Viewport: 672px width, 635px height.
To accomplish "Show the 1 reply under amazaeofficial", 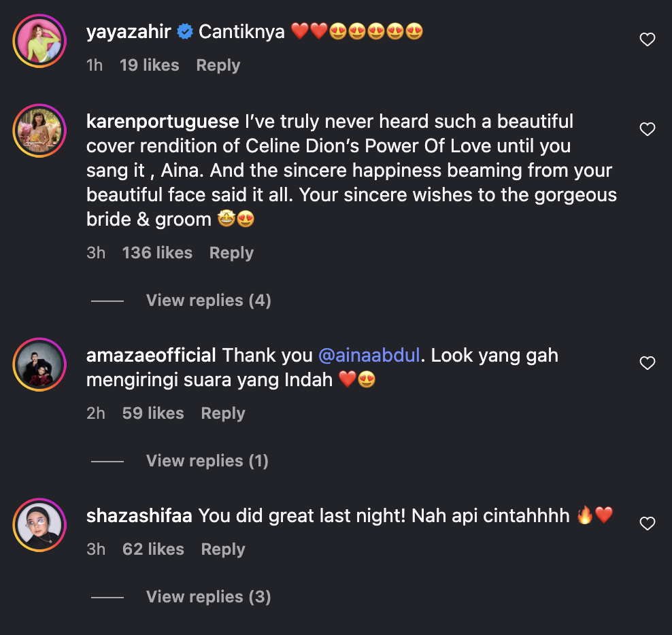I will [207, 461].
